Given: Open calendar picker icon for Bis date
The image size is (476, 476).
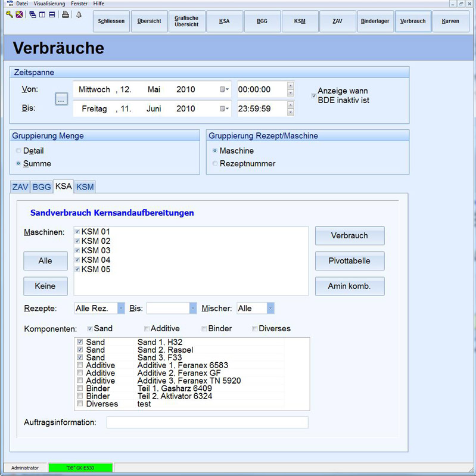Looking at the screenshot, I should [222, 108].
